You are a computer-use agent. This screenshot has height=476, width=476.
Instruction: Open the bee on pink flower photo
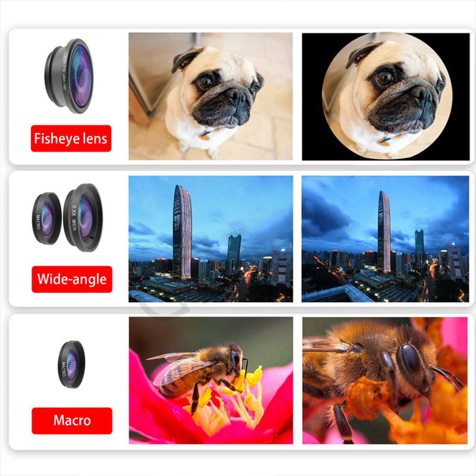click(x=211, y=380)
